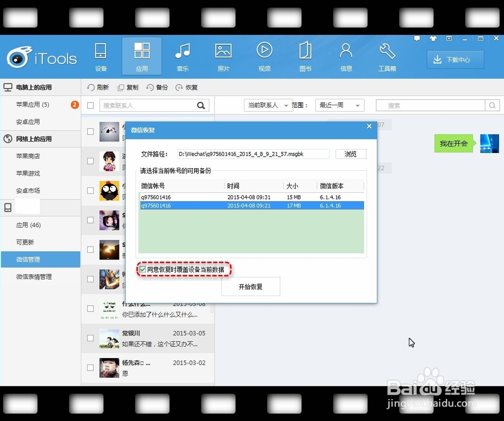Image resolution: width=504 pixels, height=421 pixels.
Task: Sort by the 微信版本 column header
Action: pos(341,186)
